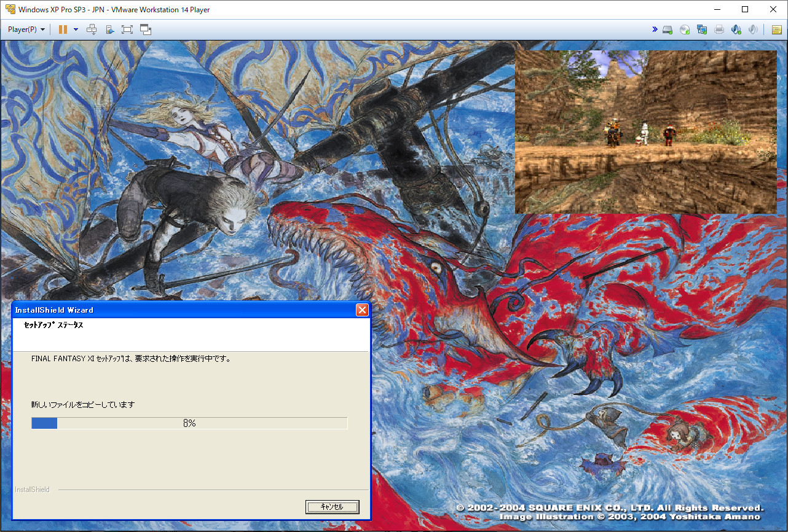
Task: Send Ctrl+Alt+Del to the guest
Action: [92, 29]
